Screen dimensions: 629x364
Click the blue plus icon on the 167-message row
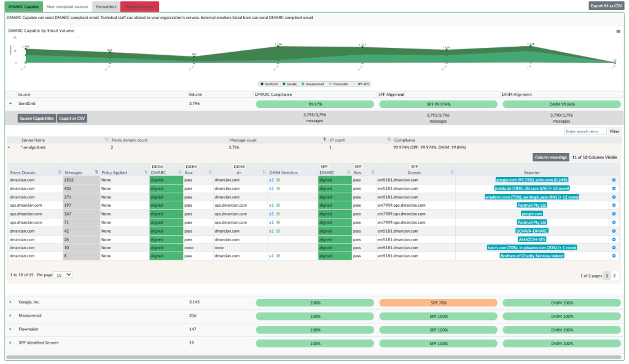(614, 214)
